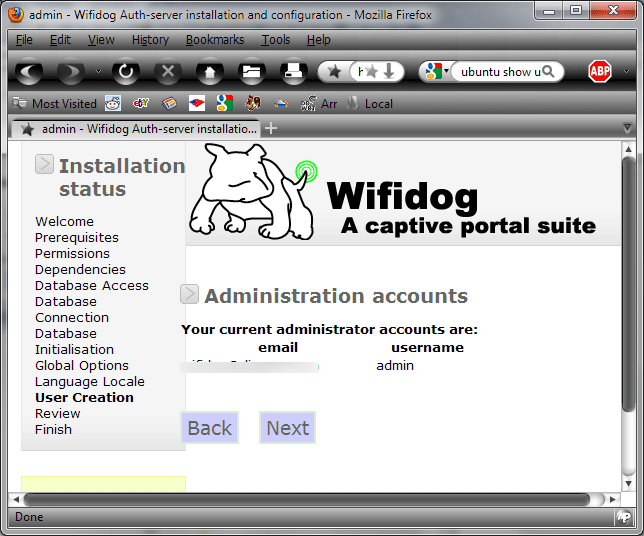644x536 pixels.
Task: Open the Tools menu
Action: pyautogui.click(x=276, y=40)
